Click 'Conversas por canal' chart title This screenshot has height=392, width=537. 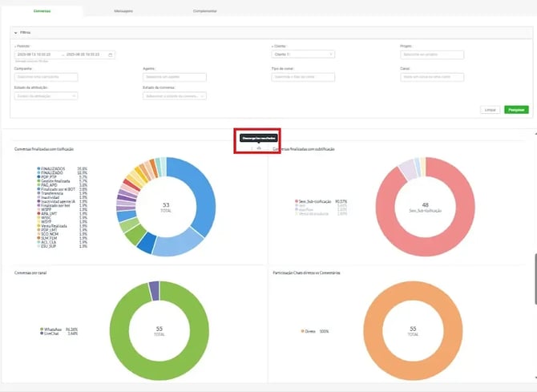[x=30, y=273]
